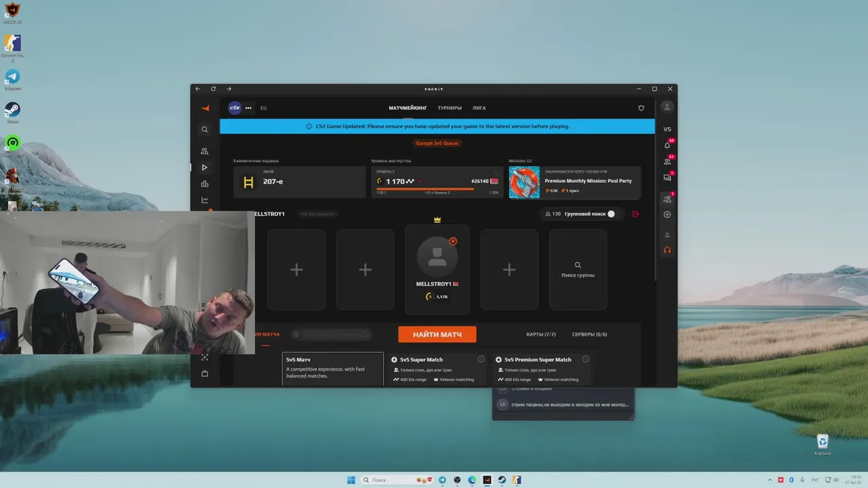Go forward with the FACEIT forward arrow

(x=229, y=89)
